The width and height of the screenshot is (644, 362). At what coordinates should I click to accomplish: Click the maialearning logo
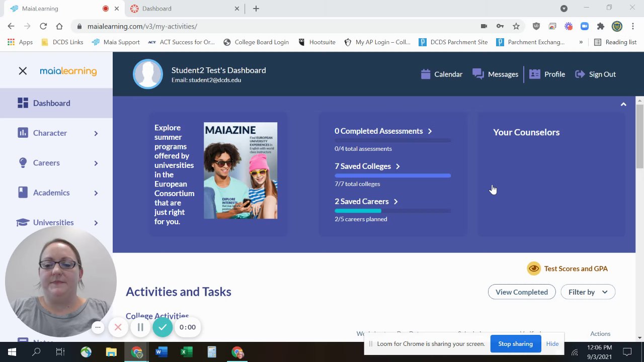(68, 71)
